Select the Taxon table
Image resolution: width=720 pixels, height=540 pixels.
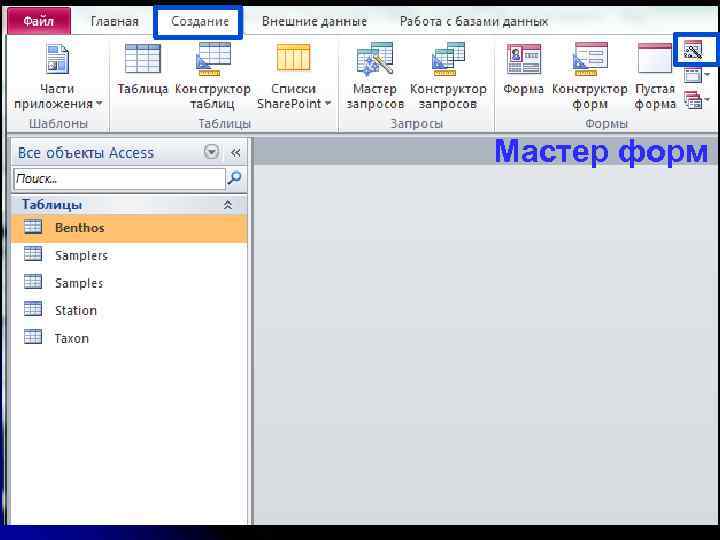pos(129,338)
